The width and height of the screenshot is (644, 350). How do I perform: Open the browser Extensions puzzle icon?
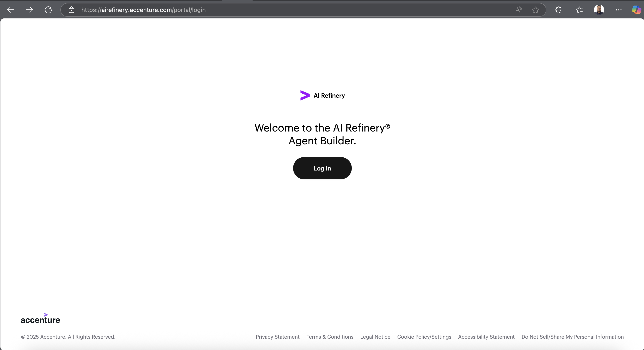point(558,10)
